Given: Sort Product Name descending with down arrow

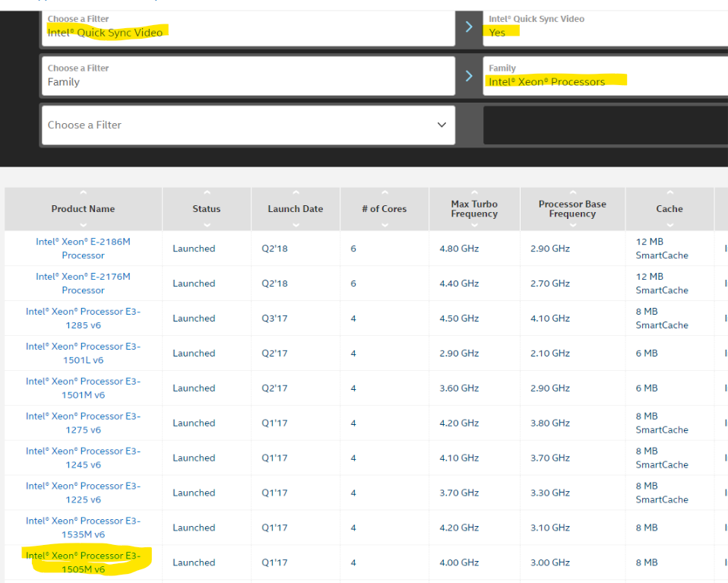Looking at the screenshot, I should pyautogui.click(x=83, y=225).
